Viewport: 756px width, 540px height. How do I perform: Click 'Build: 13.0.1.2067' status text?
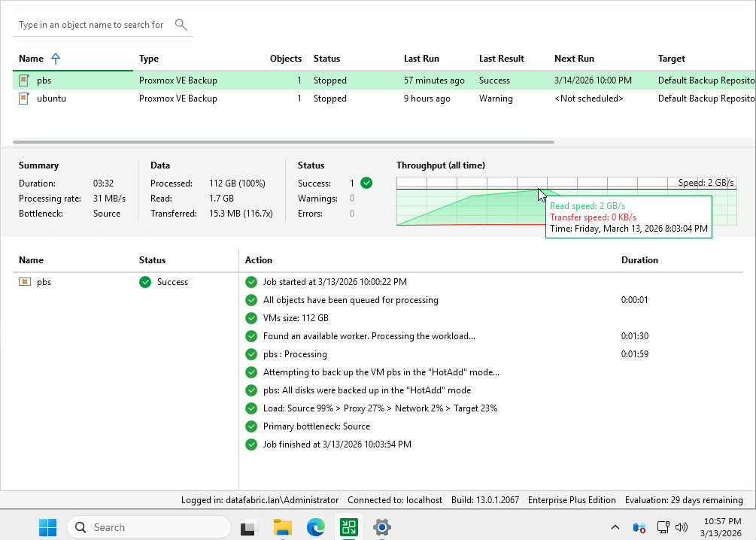click(485, 500)
